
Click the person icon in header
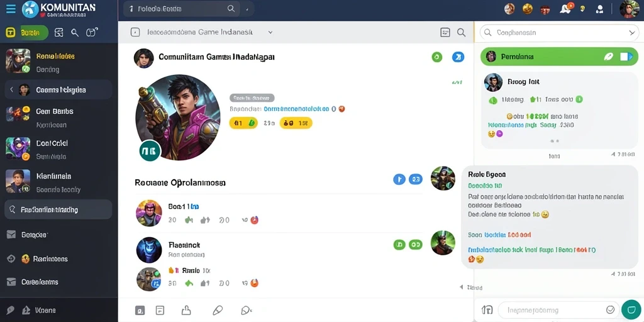tap(599, 9)
